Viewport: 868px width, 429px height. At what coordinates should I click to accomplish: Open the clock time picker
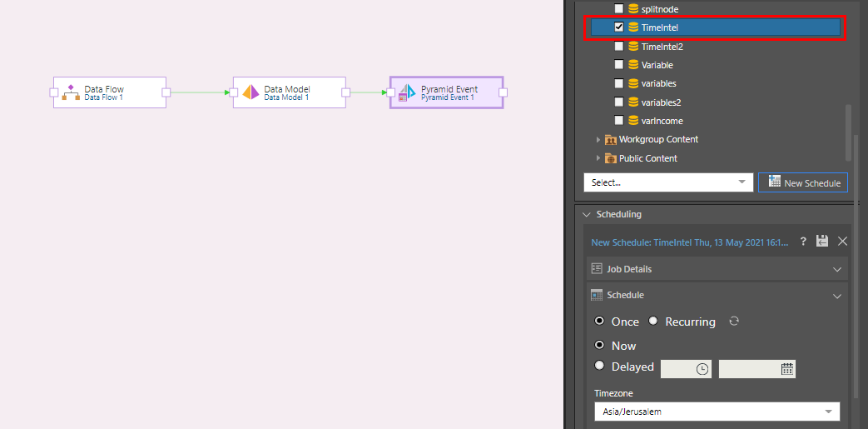click(x=702, y=369)
